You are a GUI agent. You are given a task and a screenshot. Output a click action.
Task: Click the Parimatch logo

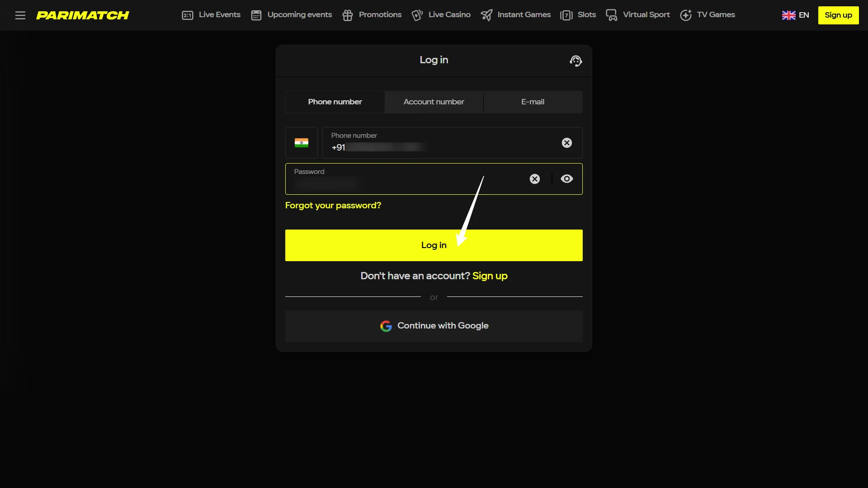pyautogui.click(x=83, y=15)
